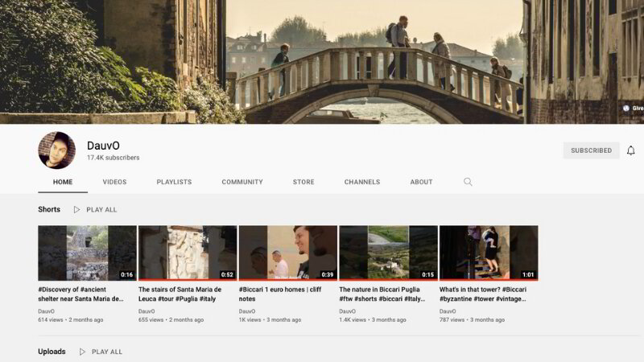Screen dimensions: 644x362
Task: Select the Community tab
Action: [242, 182]
